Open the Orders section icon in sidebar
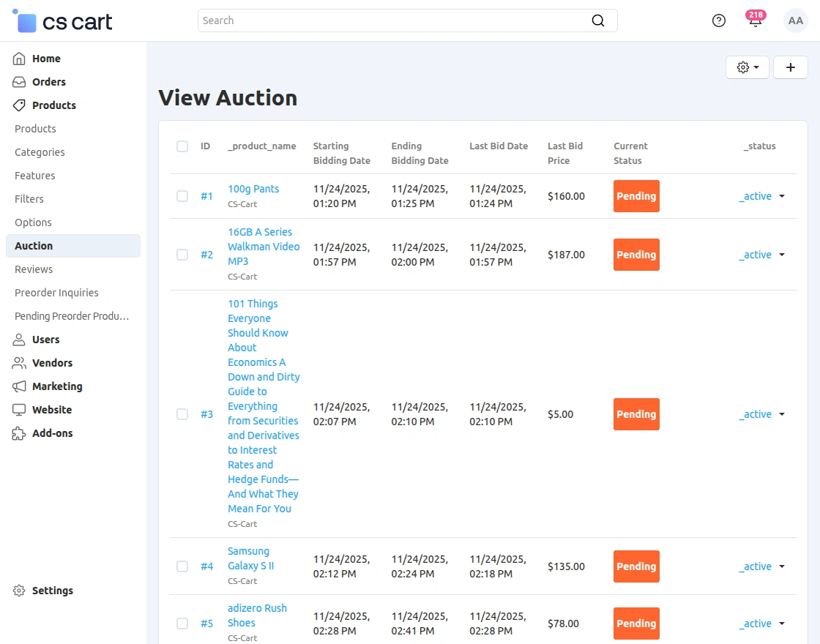 coord(18,81)
